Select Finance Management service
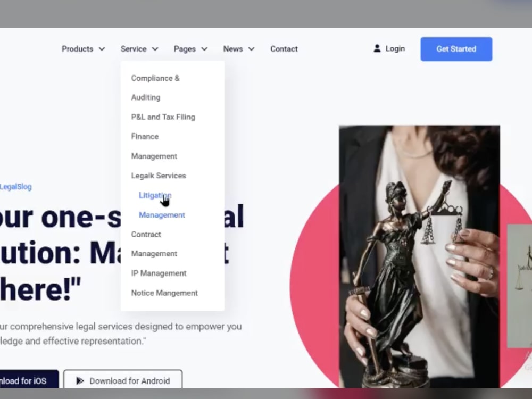The image size is (532, 399). (x=154, y=146)
